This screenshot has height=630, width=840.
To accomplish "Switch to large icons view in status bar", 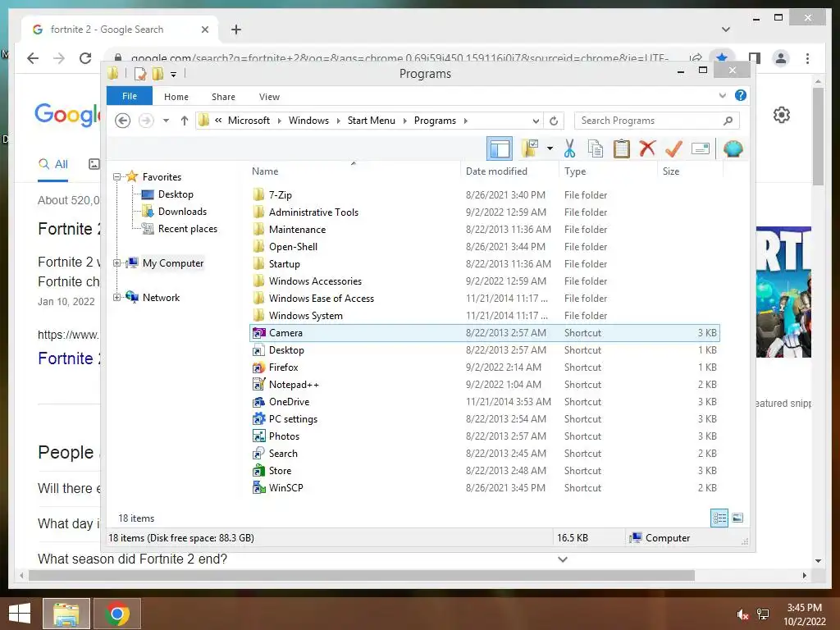I will (737, 518).
